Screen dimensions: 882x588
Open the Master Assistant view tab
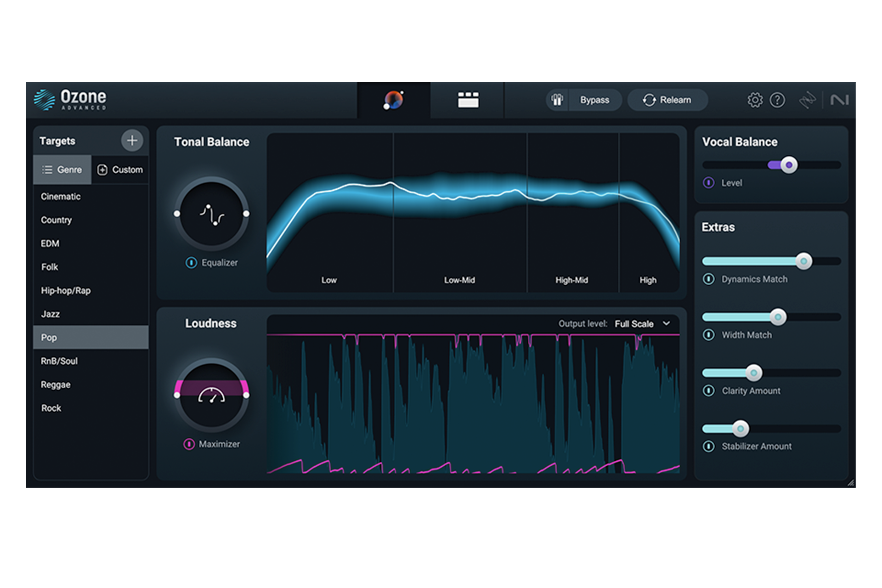tap(394, 100)
